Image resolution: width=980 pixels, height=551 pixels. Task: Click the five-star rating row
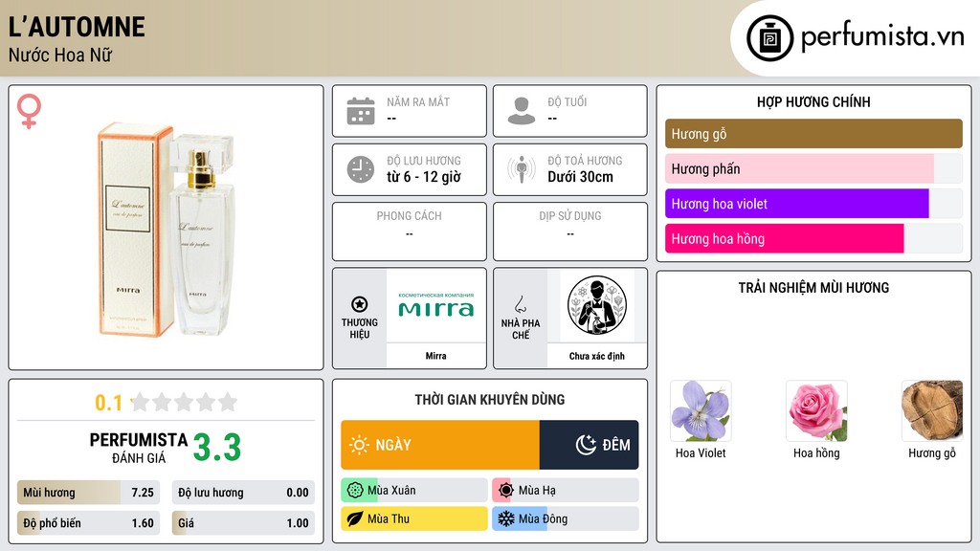pos(185,402)
